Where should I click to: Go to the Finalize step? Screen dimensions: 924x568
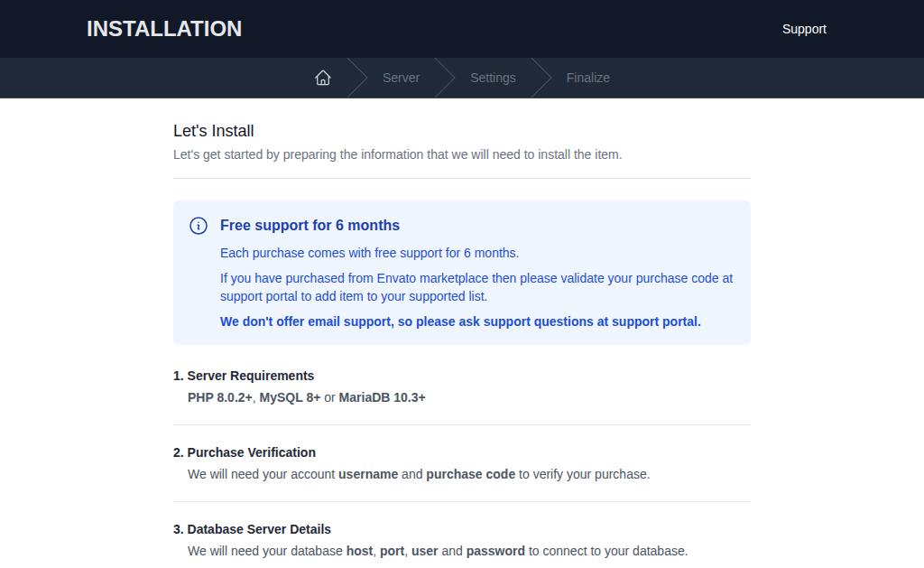pos(587,78)
